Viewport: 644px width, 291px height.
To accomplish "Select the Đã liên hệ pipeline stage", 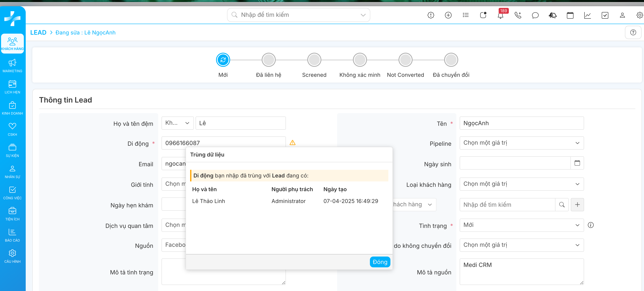I will pyautogui.click(x=269, y=60).
